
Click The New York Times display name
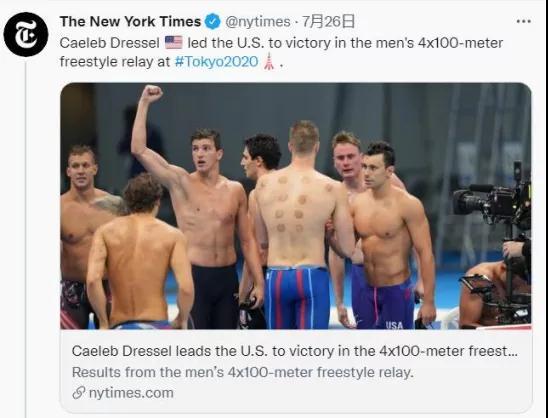(130, 22)
